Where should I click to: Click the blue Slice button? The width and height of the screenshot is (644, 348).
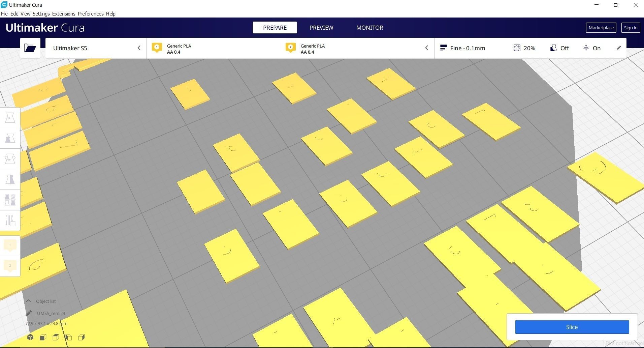(572, 327)
